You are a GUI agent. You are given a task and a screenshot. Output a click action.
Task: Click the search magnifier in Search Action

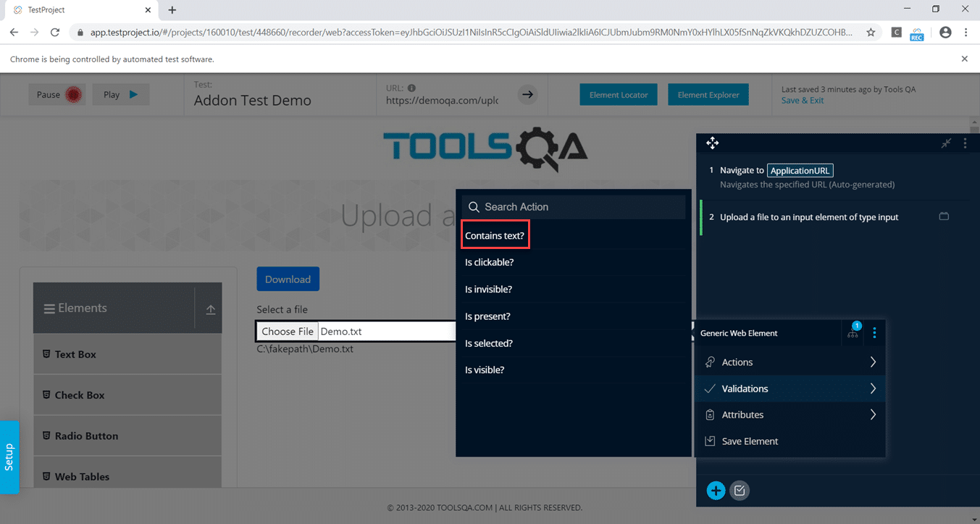(x=474, y=207)
